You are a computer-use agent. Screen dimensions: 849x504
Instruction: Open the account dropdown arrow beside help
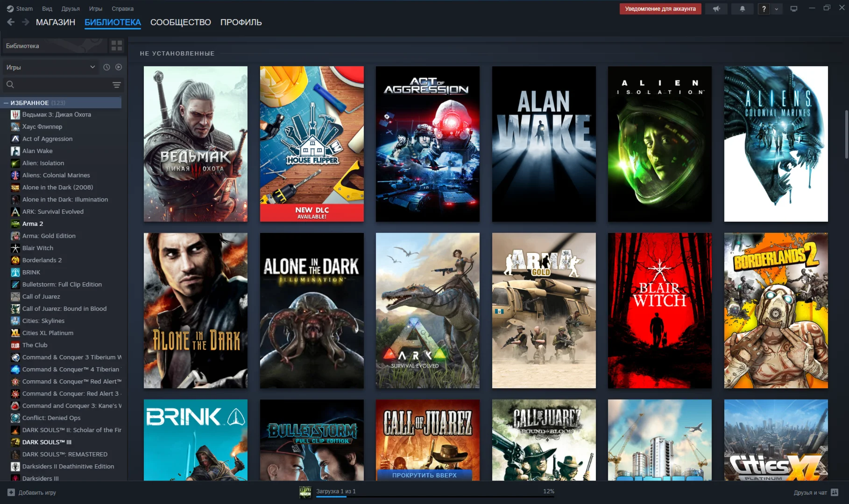(777, 9)
